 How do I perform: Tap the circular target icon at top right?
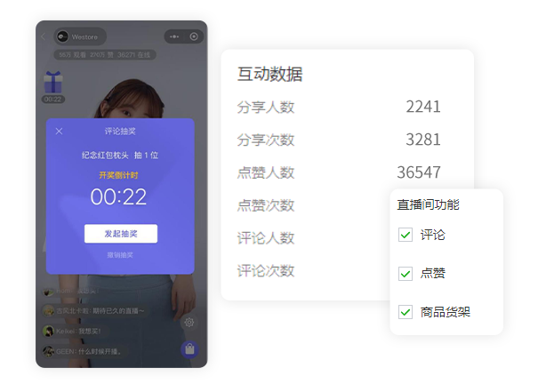tap(194, 36)
